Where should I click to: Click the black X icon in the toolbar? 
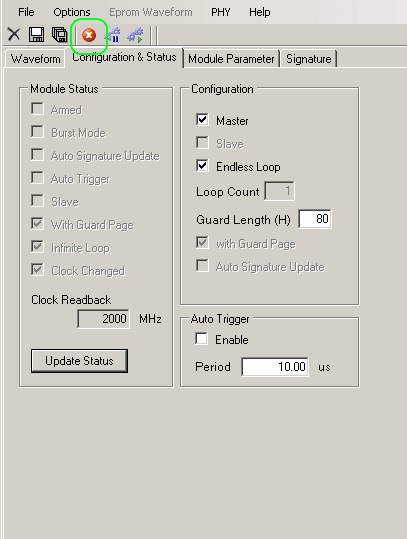click(14, 35)
